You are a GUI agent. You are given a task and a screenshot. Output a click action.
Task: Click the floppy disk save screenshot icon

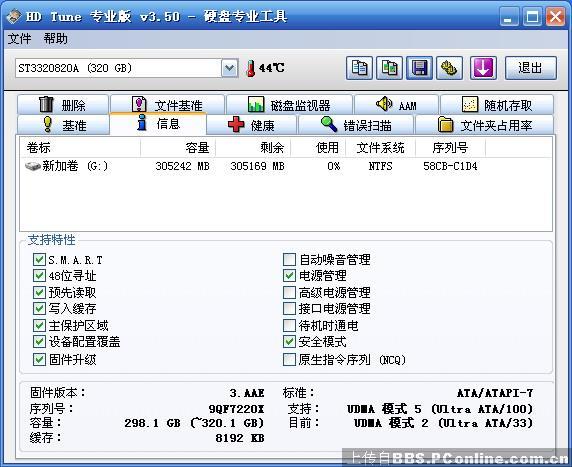point(419,68)
